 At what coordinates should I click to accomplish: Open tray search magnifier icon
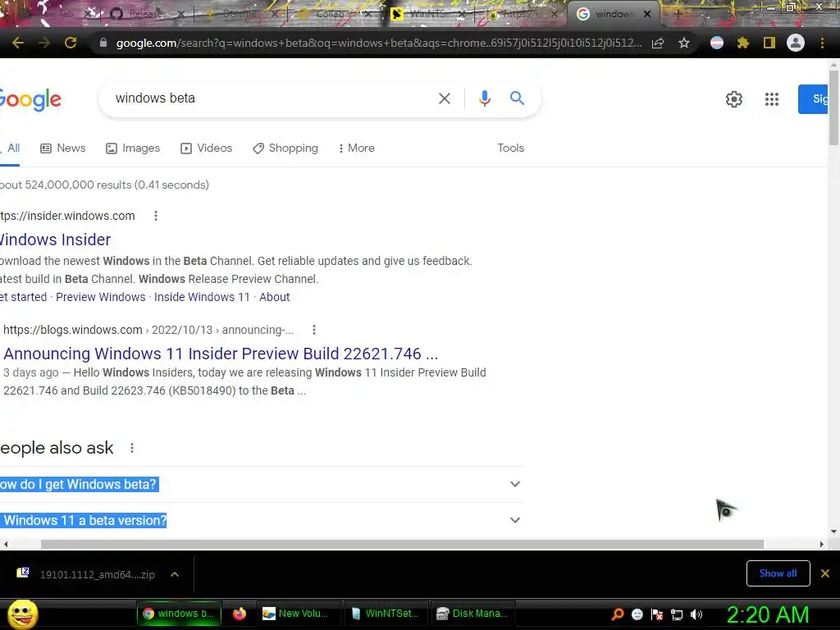click(x=617, y=614)
